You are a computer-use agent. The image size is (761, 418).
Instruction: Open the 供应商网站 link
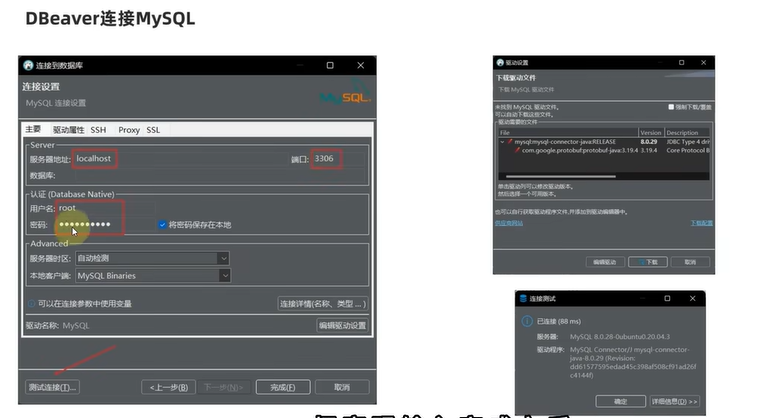tap(509, 223)
